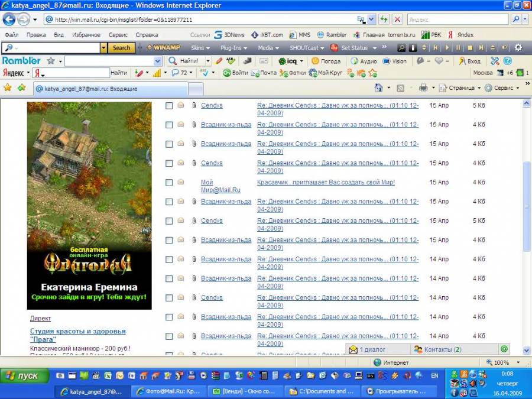The image size is (532, 399).
Task: Open Rambler toolbar wrench settings icon
Action: pos(495,61)
